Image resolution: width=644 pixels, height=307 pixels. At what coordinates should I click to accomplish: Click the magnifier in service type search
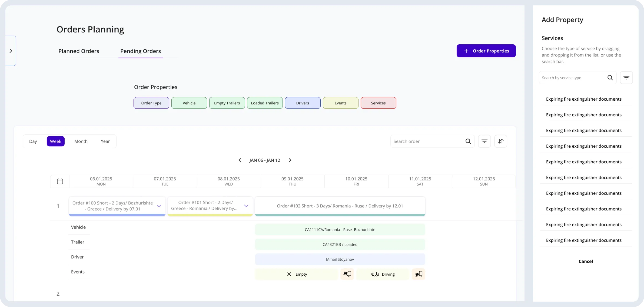[x=610, y=78]
